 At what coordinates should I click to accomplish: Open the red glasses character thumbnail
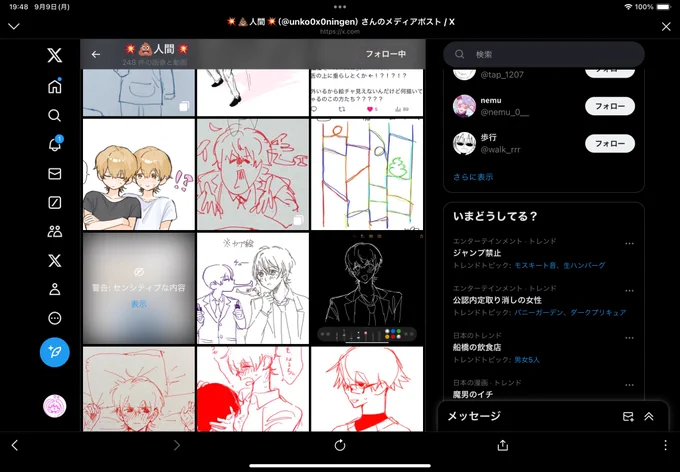tap(367, 389)
